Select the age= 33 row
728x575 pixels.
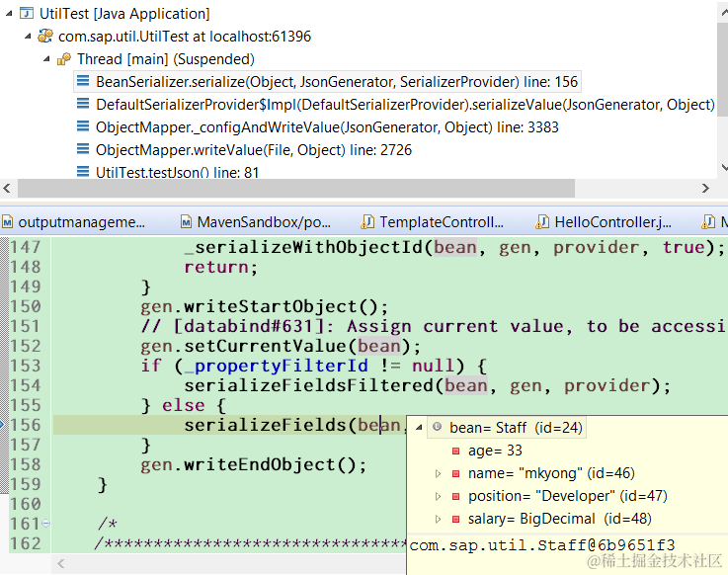click(x=495, y=451)
